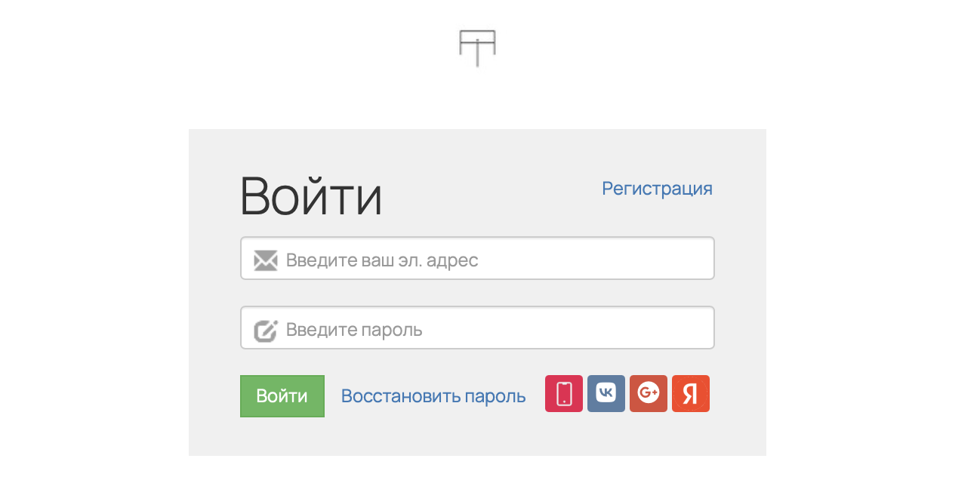This screenshot has height=480, width=980.
Task: Click the Введите ваш эл. адрес field
Action: (477, 258)
